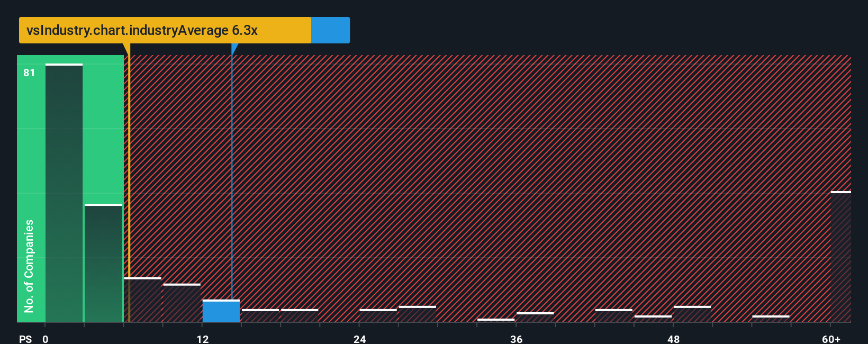Click the '36' axis tick label
Image resolution: width=868 pixels, height=344 pixels.
517,339
